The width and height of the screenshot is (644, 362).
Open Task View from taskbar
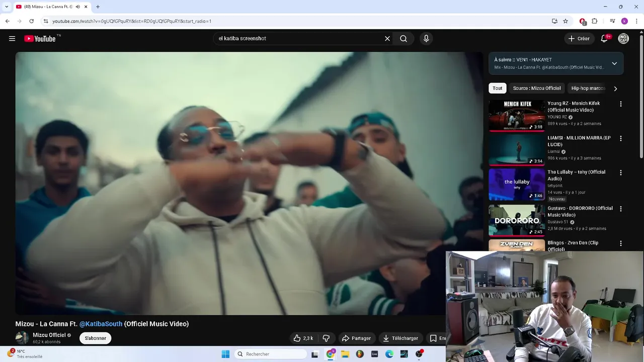pyautogui.click(x=315, y=354)
